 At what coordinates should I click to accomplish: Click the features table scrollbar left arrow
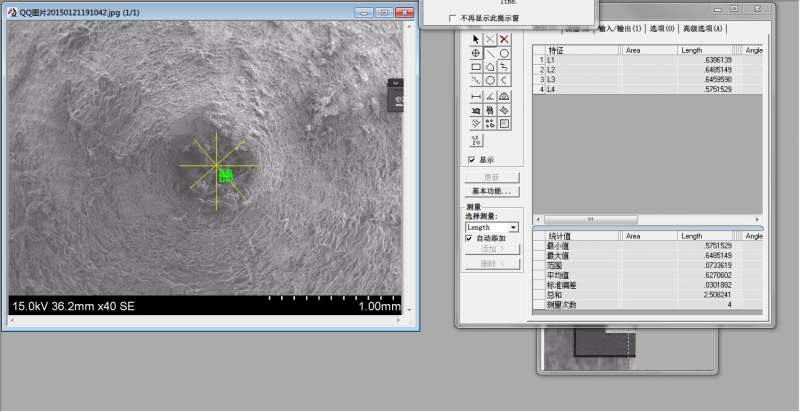[x=538, y=220]
